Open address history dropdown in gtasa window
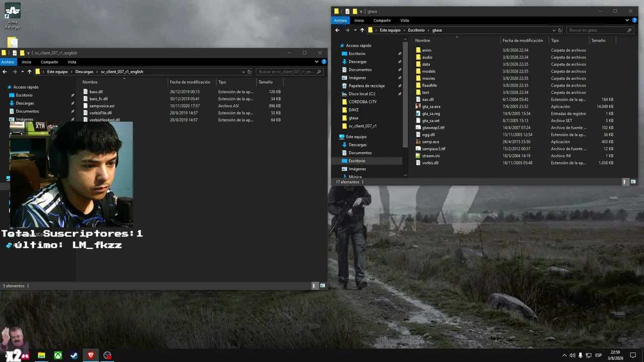Image resolution: width=644 pixels, height=362 pixels. point(554,30)
